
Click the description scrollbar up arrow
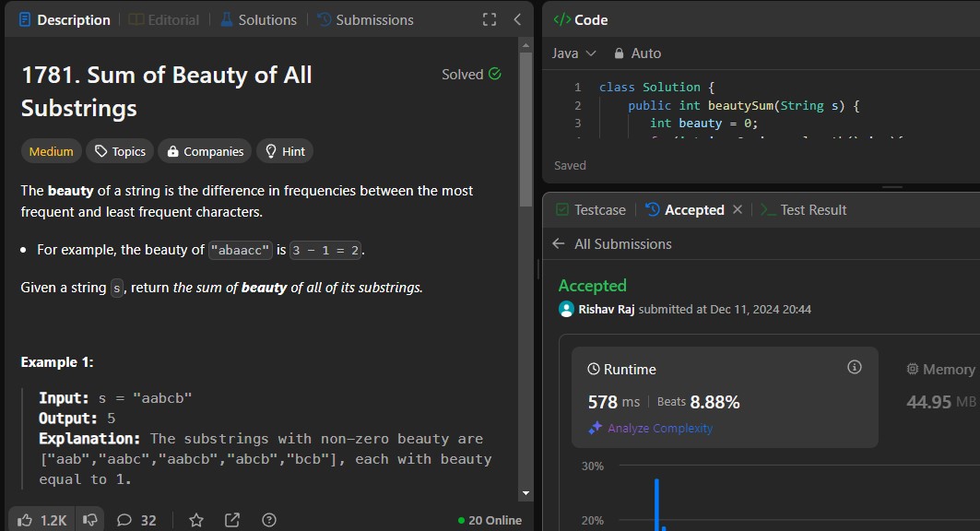click(x=525, y=45)
